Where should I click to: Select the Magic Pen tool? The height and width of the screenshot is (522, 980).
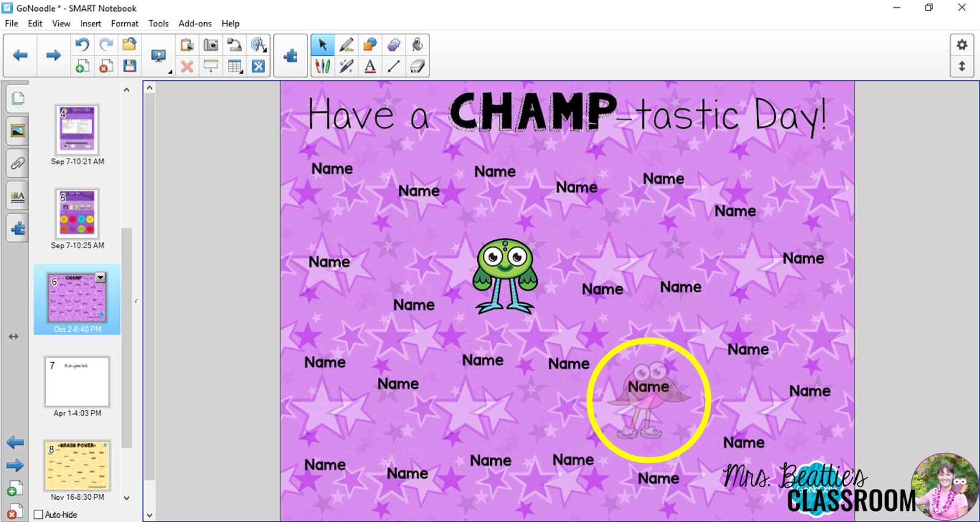[x=347, y=66]
